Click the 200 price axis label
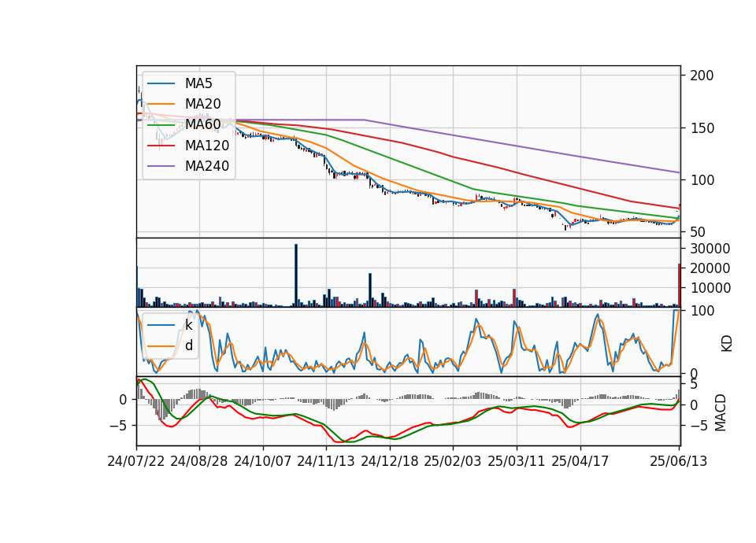 point(702,76)
